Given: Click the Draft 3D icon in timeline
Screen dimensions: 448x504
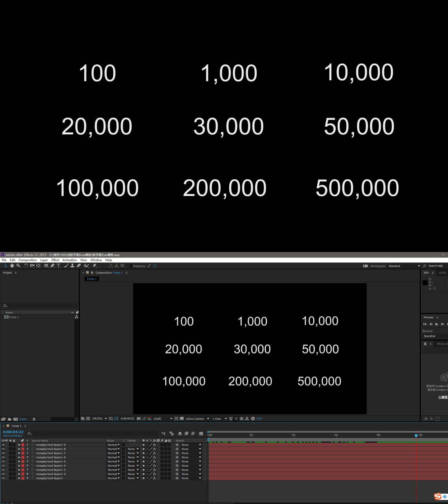Looking at the screenshot, I should coord(171,433).
